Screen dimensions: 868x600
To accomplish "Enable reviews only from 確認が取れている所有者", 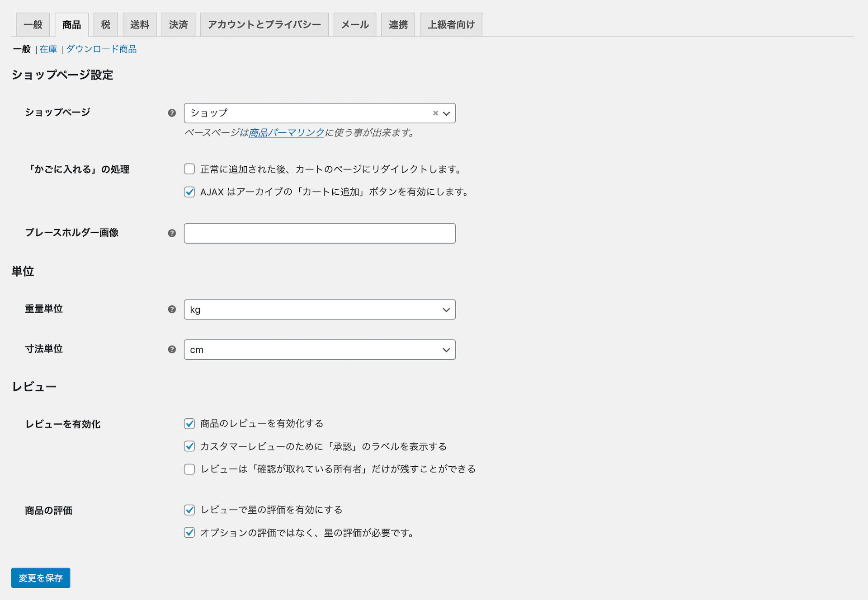I will [189, 469].
